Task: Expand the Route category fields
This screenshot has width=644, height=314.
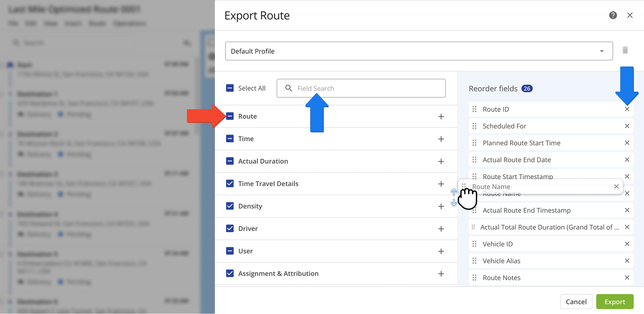Action: pyautogui.click(x=441, y=117)
